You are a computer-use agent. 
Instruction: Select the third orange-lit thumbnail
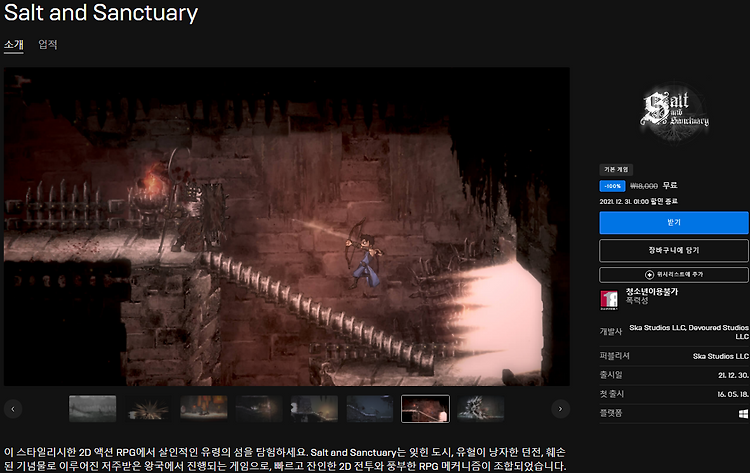point(203,408)
